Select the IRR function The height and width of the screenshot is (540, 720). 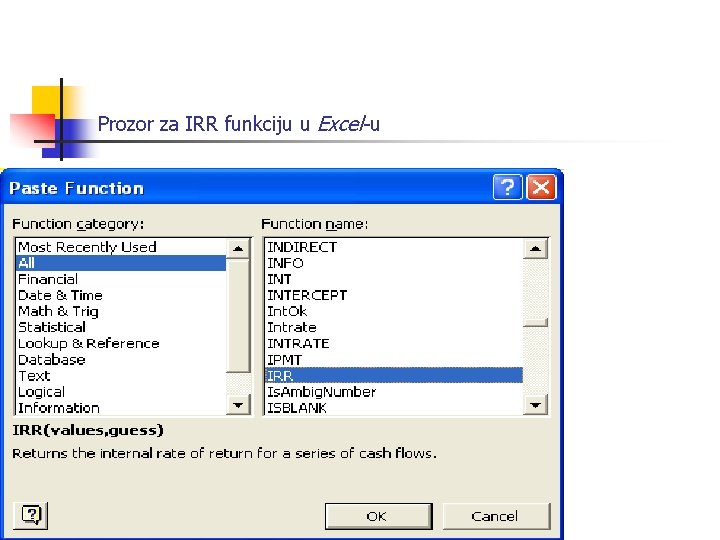394,376
